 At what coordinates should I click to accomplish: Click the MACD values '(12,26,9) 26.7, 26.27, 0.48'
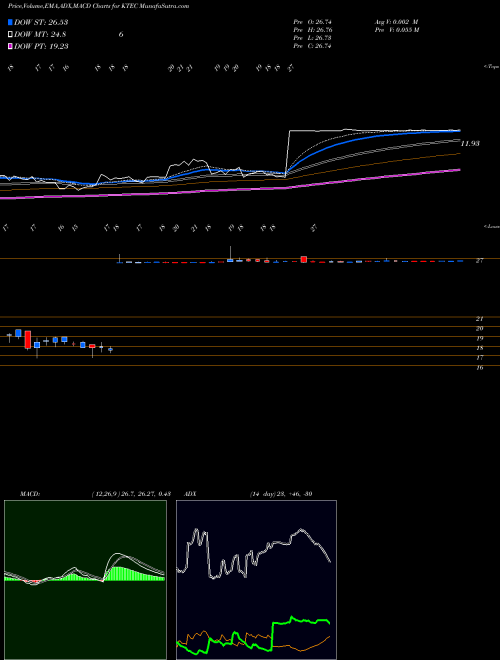coord(131,494)
